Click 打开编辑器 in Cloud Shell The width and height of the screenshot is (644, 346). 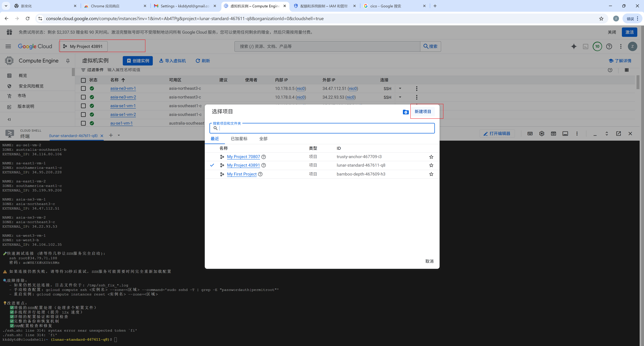pos(497,134)
